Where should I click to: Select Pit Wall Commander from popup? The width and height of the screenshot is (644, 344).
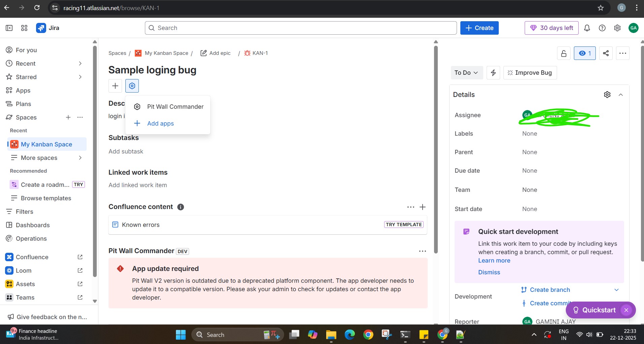pos(168,107)
